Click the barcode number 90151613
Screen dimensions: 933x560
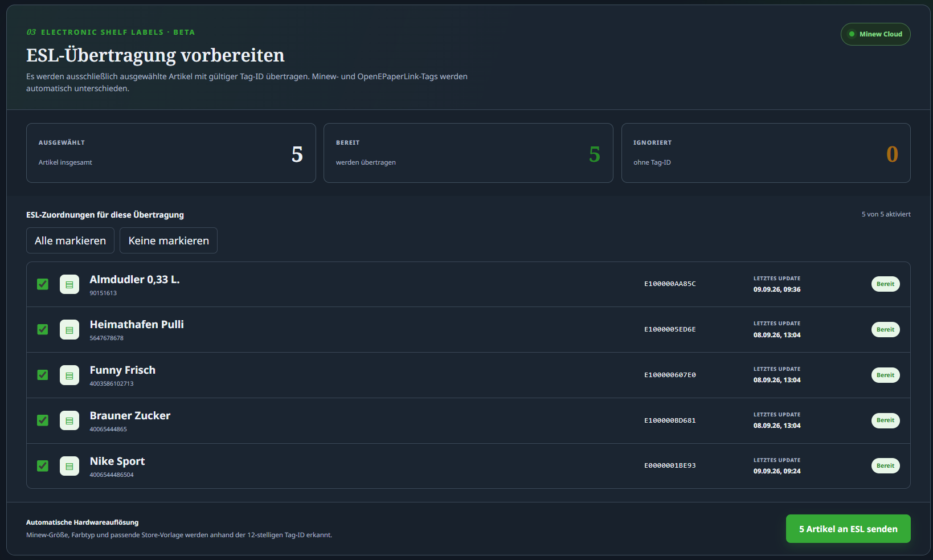click(x=103, y=293)
